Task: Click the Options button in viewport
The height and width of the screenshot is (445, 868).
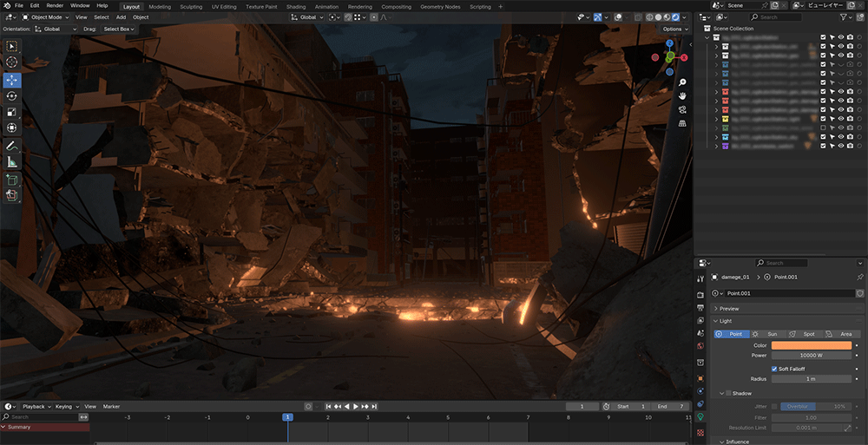Action: click(675, 29)
